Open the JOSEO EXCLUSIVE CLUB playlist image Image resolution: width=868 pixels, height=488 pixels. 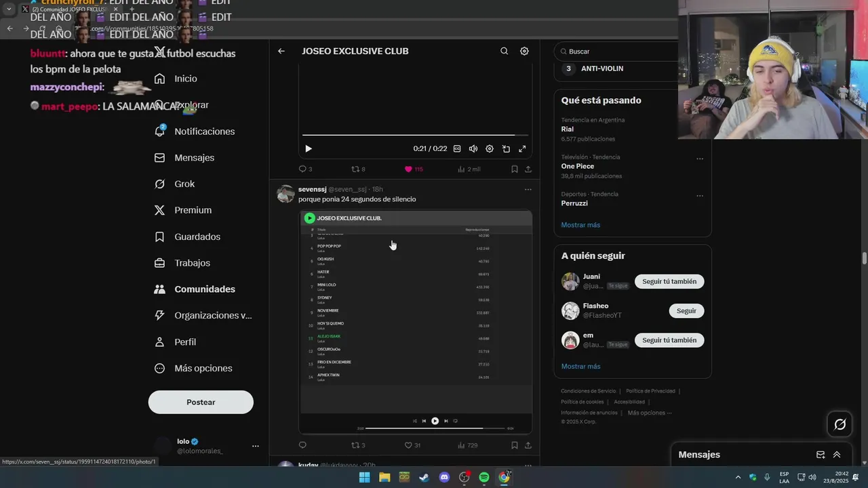tap(415, 322)
